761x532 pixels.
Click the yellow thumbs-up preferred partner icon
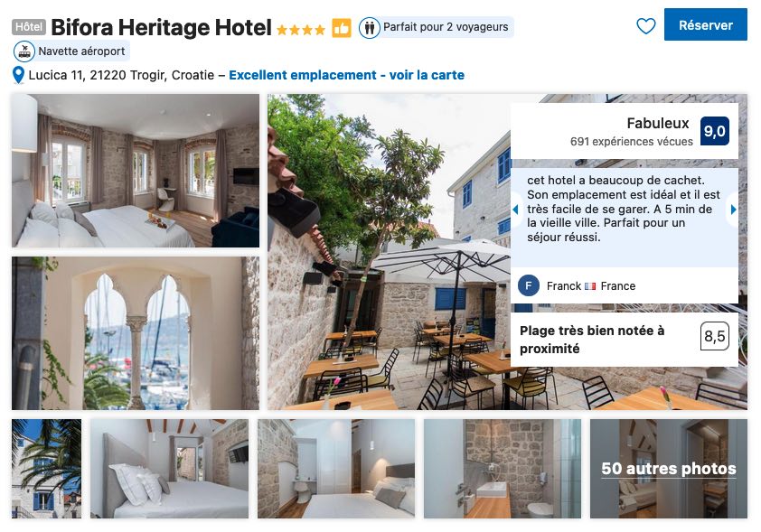pyautogui.click(x=342, y=28)
